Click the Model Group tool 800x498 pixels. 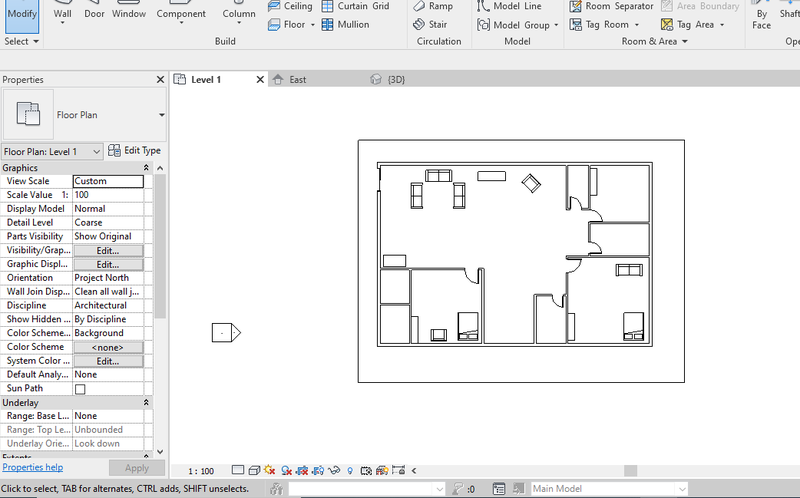point(513,24)
